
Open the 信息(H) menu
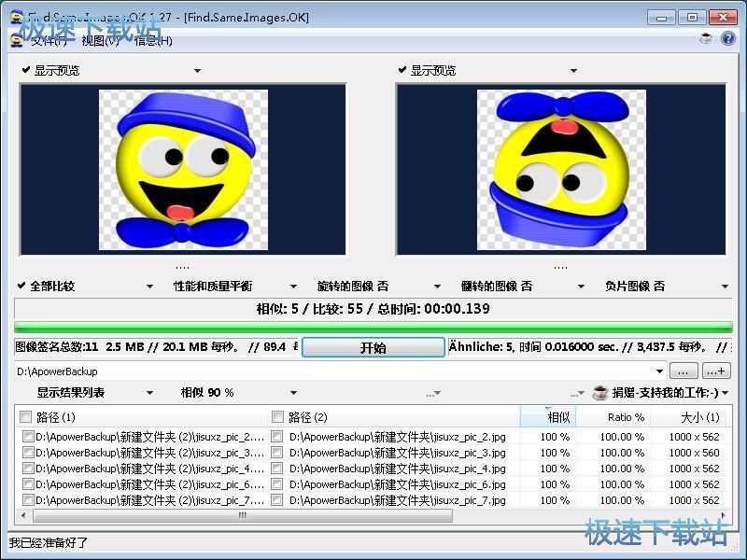tap(153, 40)
